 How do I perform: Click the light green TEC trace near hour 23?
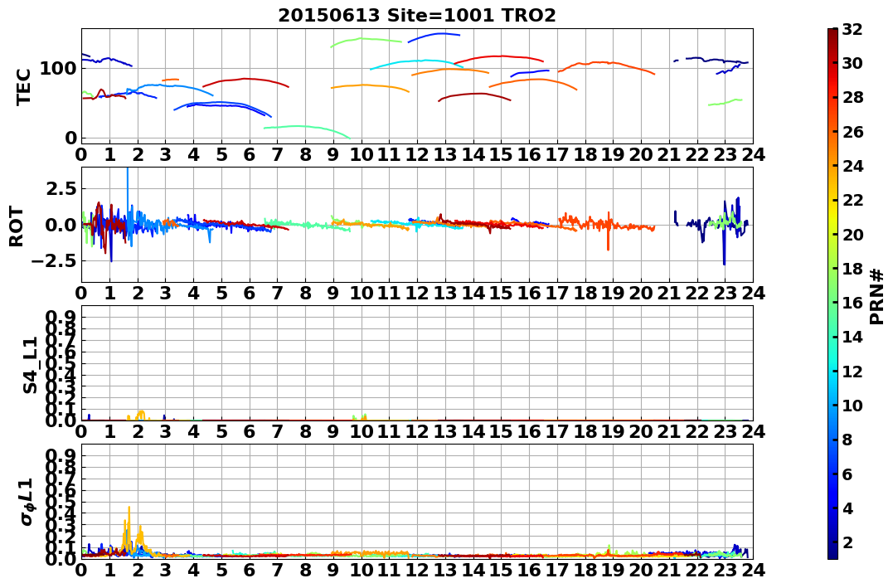(725, 103)
